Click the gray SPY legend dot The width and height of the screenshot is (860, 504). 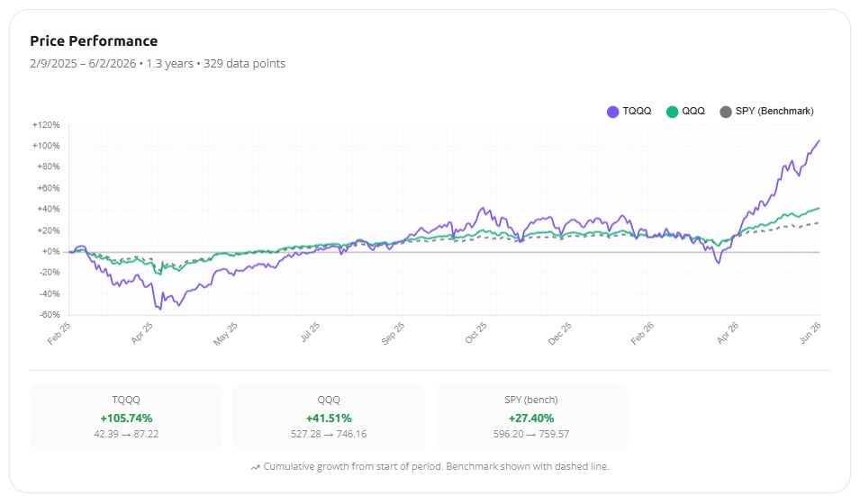726,112
